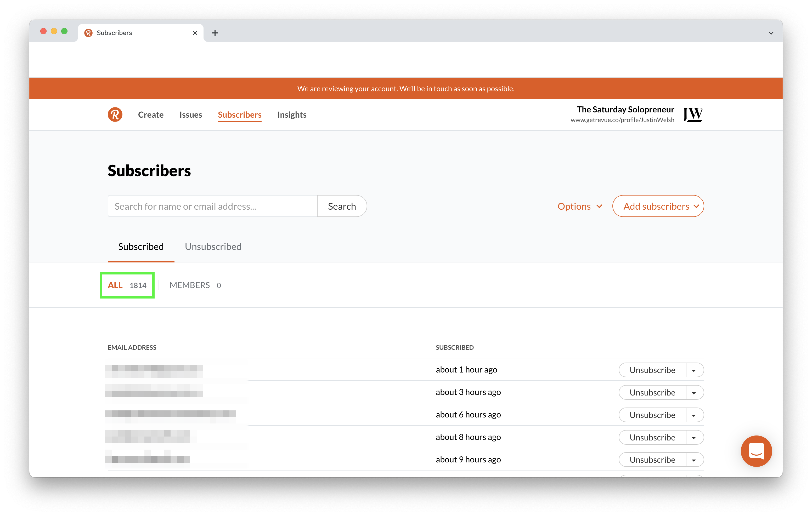
Task: Expand arrow beside 1 hour ago Unsubscribe
Action: 695,370
